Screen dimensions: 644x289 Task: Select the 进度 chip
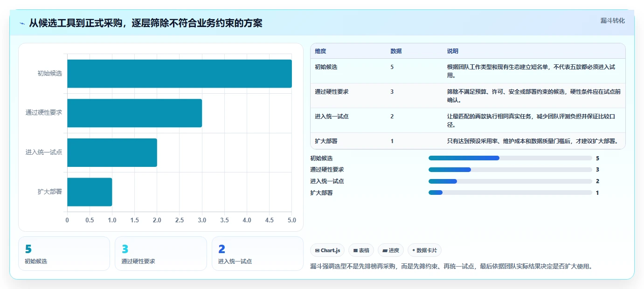click(x=390, y=250)
